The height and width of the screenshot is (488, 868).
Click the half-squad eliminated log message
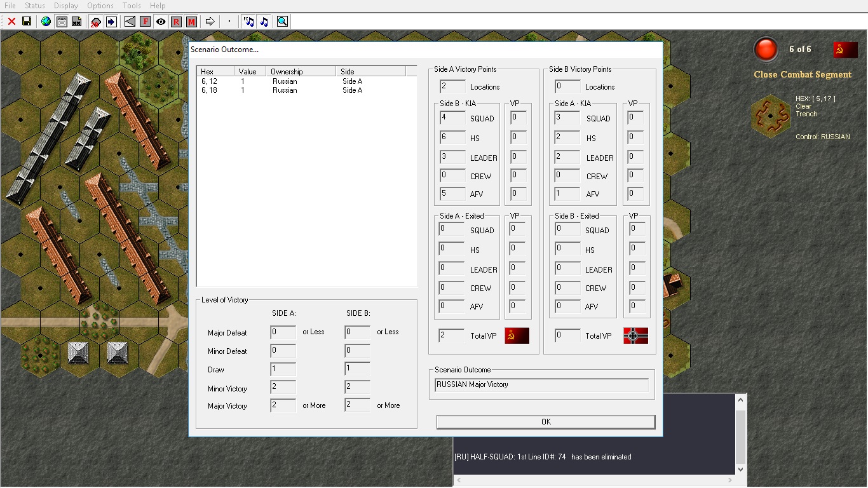(543, 457)
